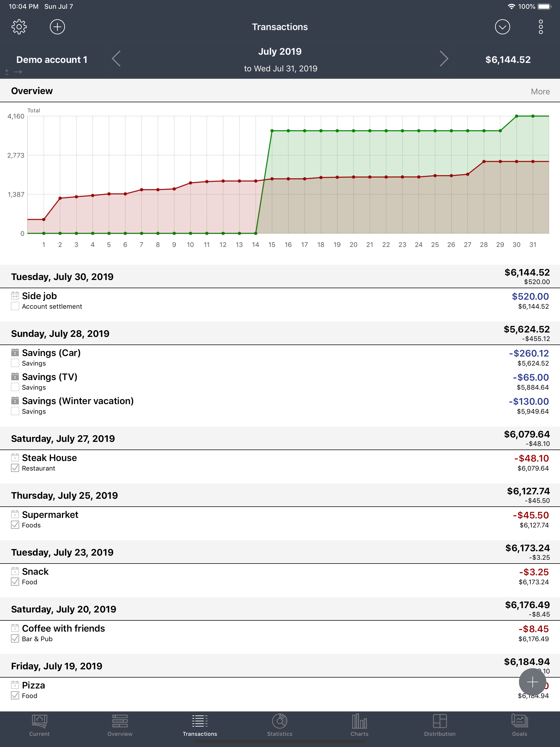Tap the red line point at day 28
560x747 pixels.
pyautogui.click(x=484, y=161)
